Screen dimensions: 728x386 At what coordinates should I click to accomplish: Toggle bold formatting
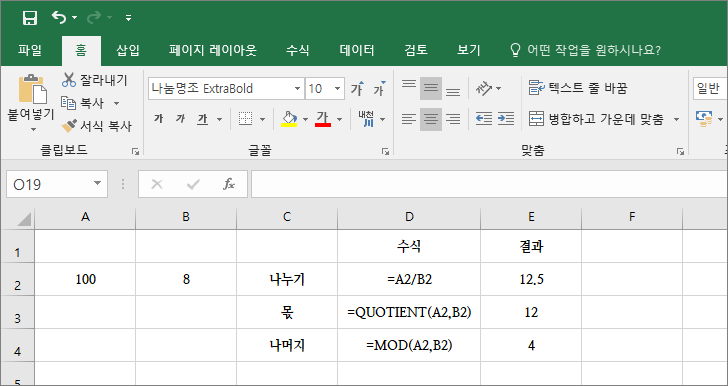(x=159, y=119)
